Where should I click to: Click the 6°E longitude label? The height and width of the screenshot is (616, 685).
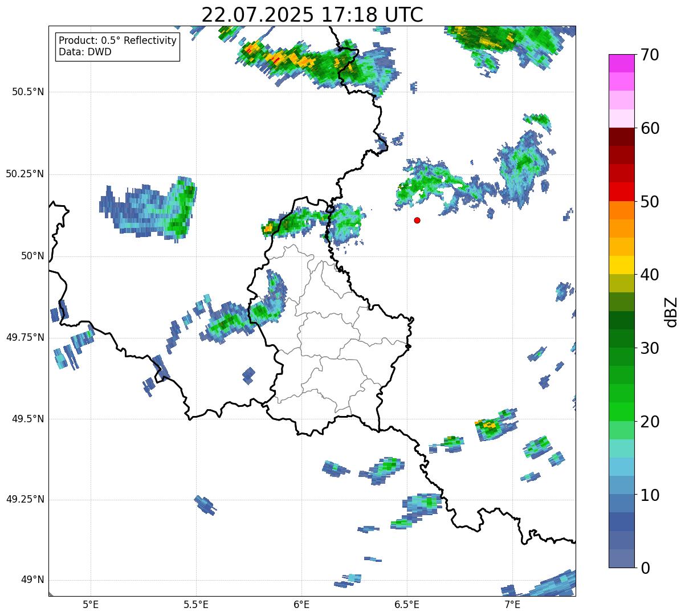pos(301,604)
